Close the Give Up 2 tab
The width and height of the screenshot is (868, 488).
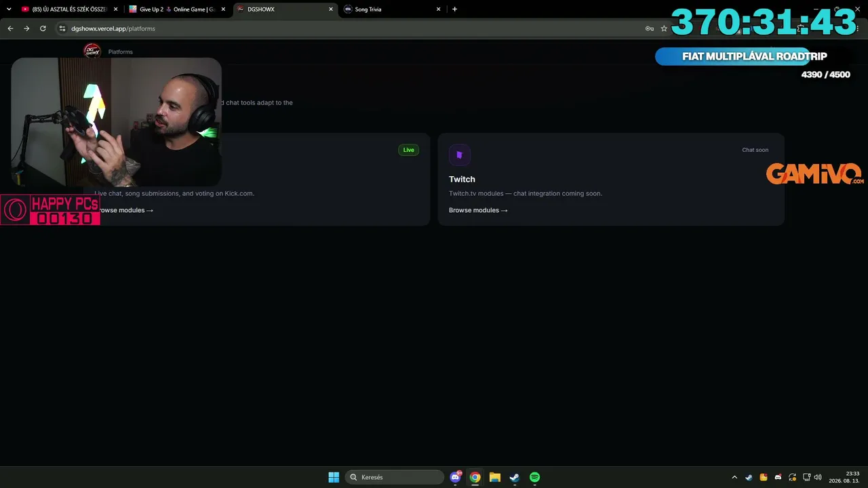click(223, 9)
